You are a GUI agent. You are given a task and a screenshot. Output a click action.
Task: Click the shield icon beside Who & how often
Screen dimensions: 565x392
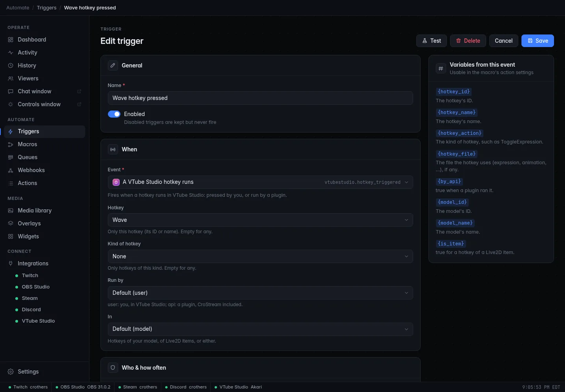113,368
